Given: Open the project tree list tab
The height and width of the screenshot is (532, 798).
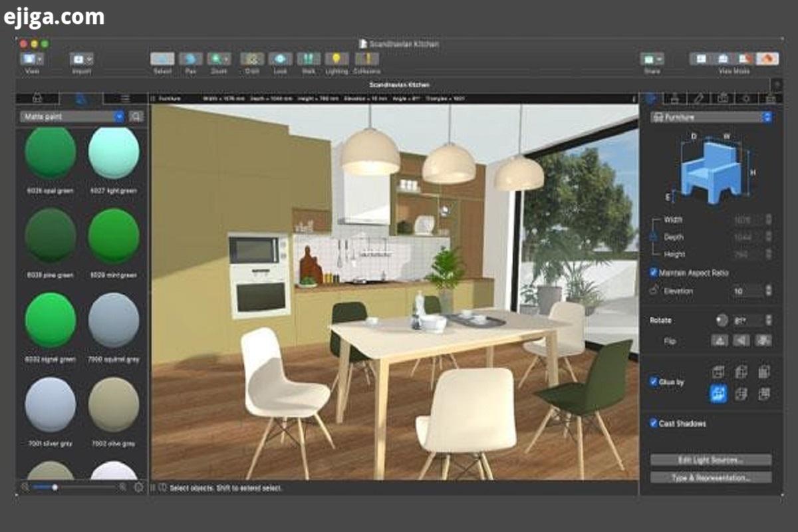Looking at the screenshot, I should tap(125, 98).
